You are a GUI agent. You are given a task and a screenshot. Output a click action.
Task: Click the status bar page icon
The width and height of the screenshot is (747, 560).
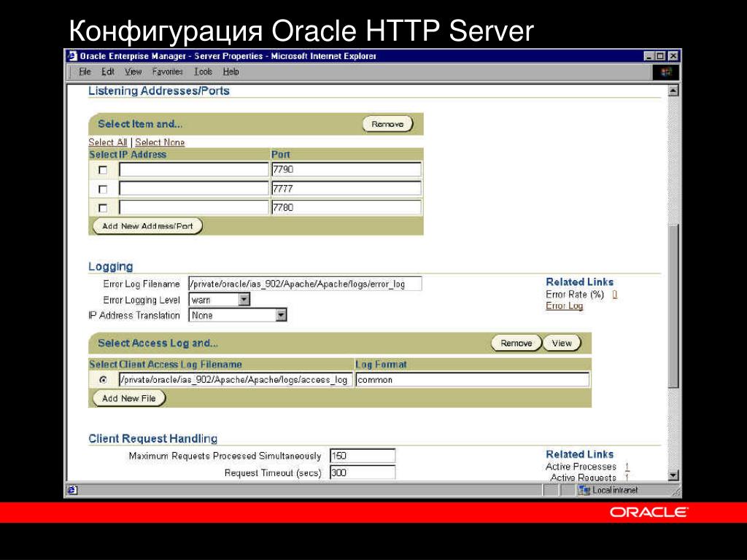pos(72,490)
